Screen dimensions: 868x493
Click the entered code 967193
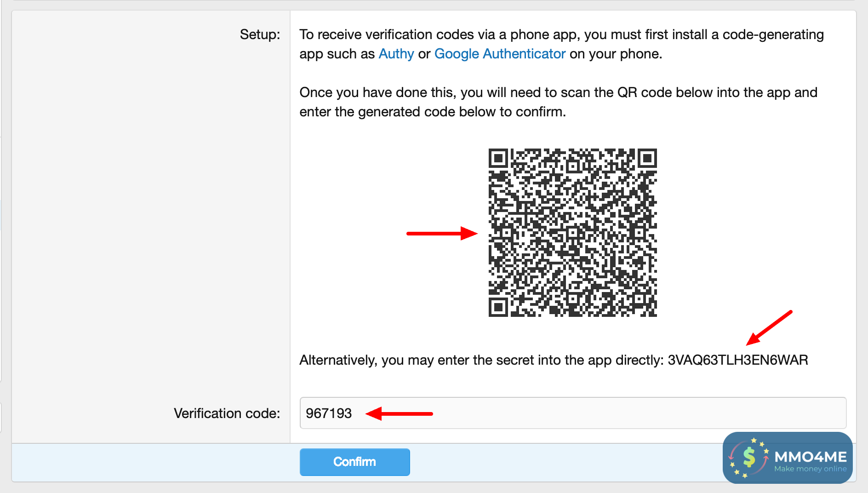pos(329,413)
